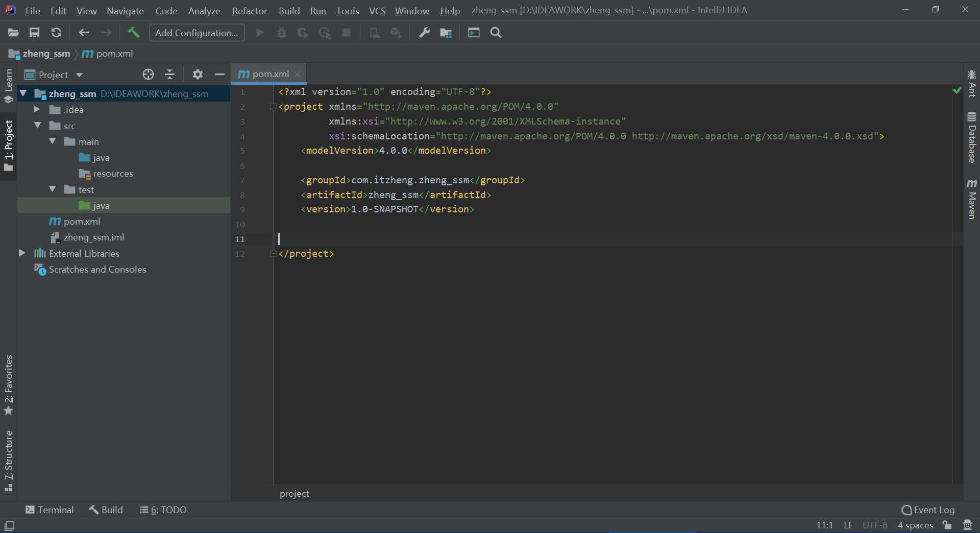Collapse the zheng_ssm root node
Screen dimensions: 980x533
23,93
